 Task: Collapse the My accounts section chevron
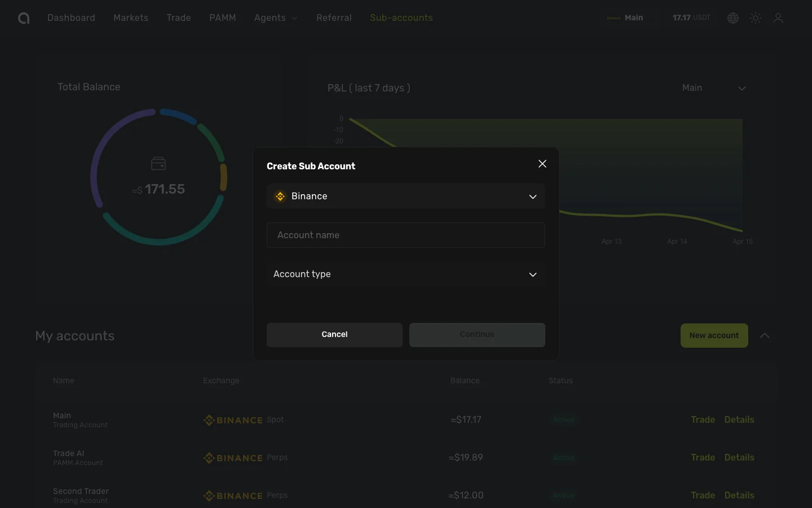coord(765,336)
